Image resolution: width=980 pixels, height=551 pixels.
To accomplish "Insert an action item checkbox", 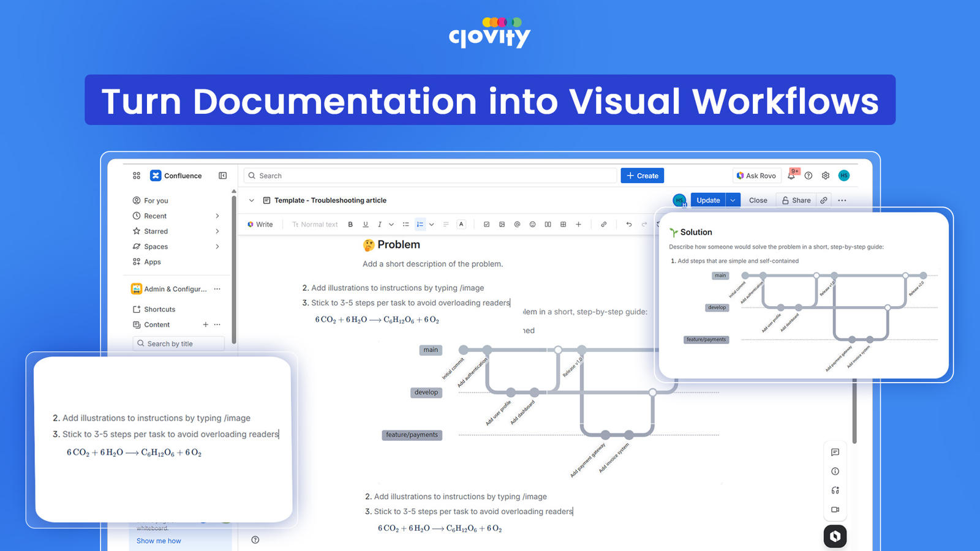I will 486,225.
